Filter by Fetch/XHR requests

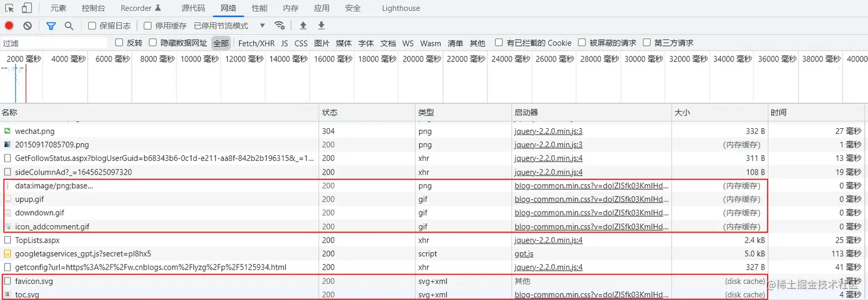[x=257, y=43]
